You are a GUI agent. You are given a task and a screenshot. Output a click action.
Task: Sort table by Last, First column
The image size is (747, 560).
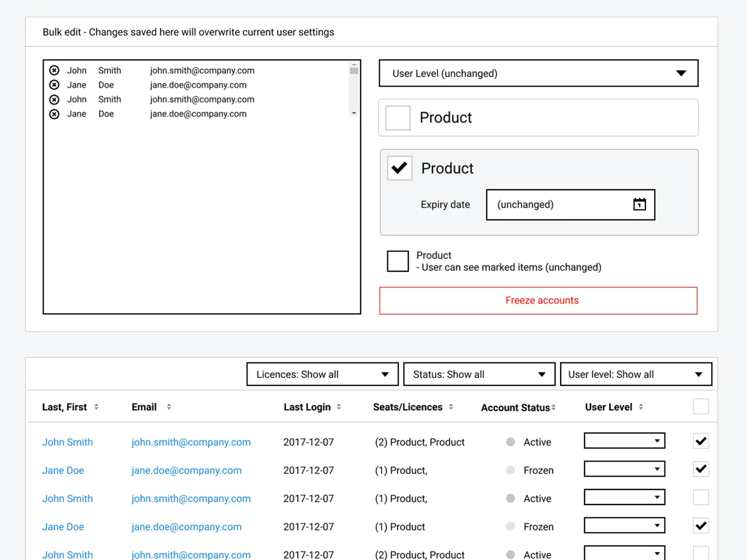(x=96, y=407)
